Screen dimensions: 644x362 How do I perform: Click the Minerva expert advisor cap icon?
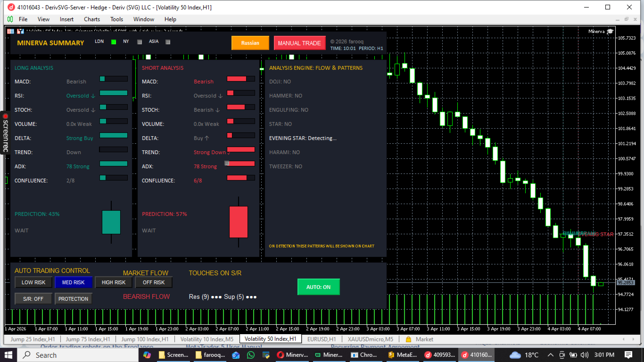tap(610, 31)
